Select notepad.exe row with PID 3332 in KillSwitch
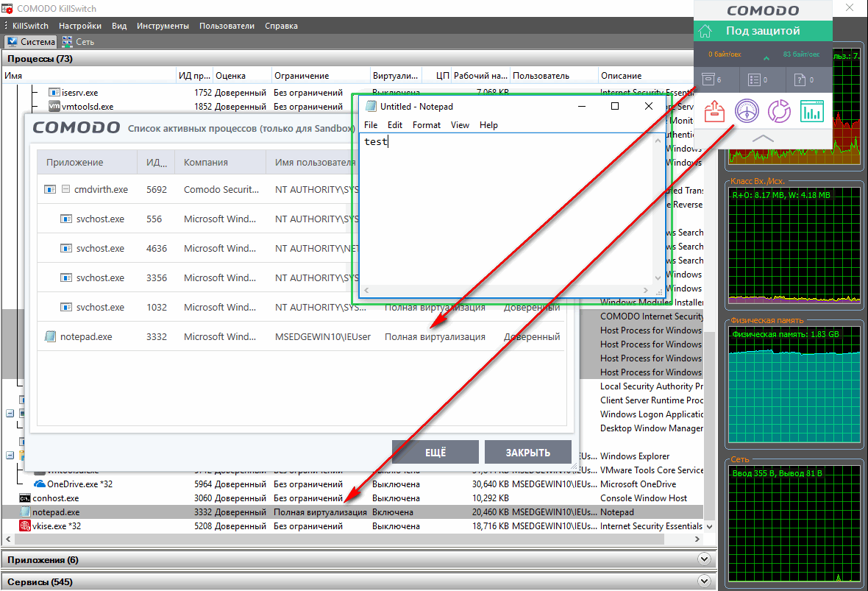Screen dimensions: 868x591 352,512
